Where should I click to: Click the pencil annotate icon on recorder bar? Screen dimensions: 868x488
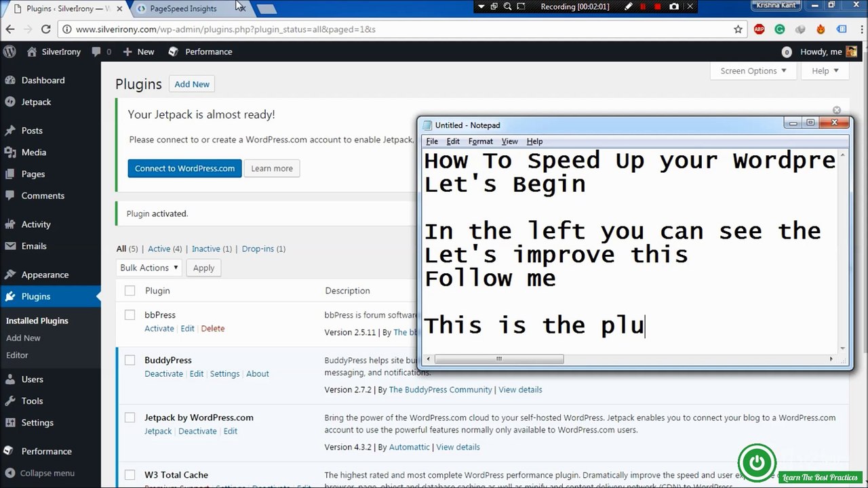[x=629, y=7]
